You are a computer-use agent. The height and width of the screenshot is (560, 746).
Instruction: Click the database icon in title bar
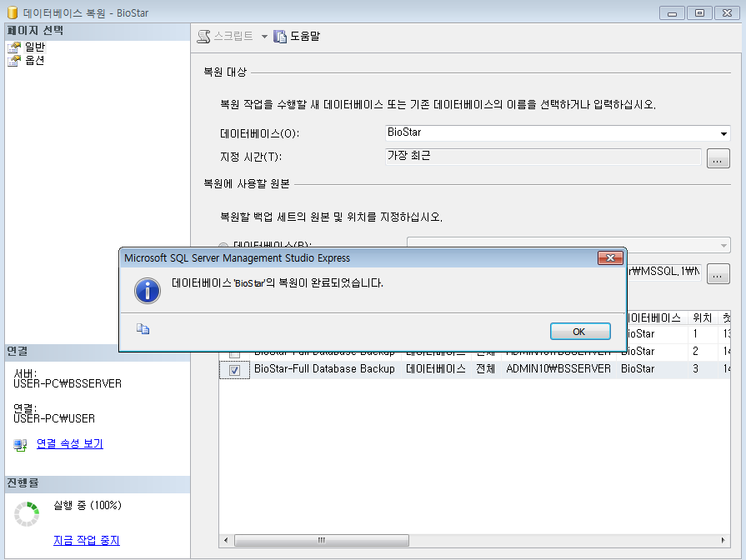[x=13, y=12]
